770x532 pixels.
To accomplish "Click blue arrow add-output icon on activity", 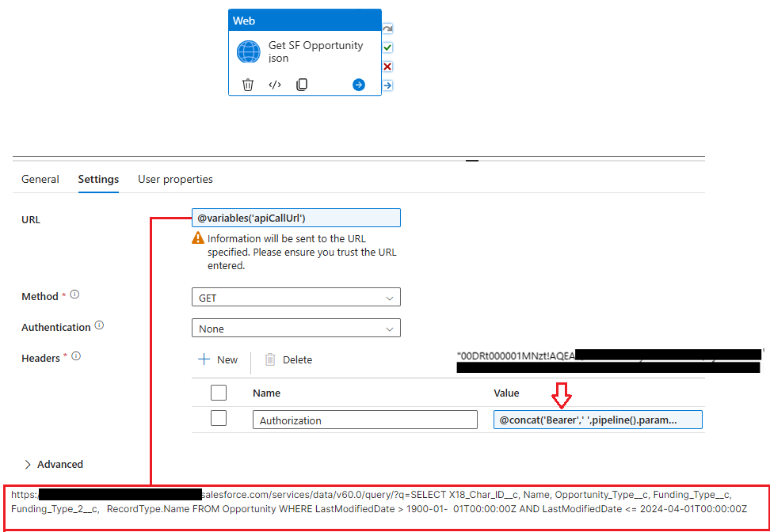I will coord(359,85).
